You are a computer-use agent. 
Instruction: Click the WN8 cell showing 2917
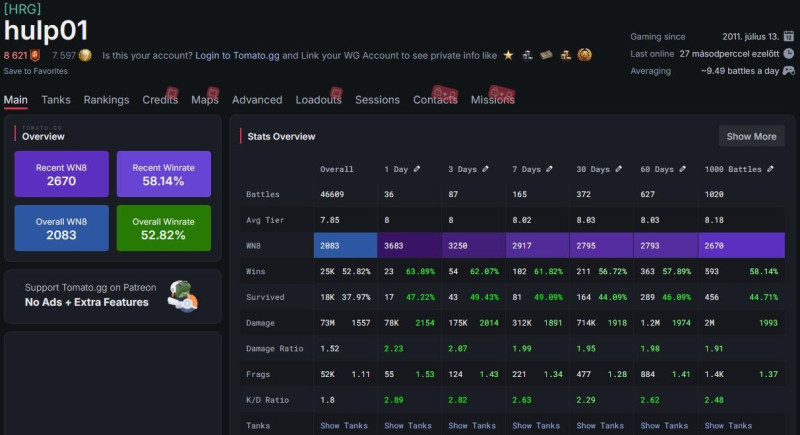pyautogui.click(x=538, y=245)
